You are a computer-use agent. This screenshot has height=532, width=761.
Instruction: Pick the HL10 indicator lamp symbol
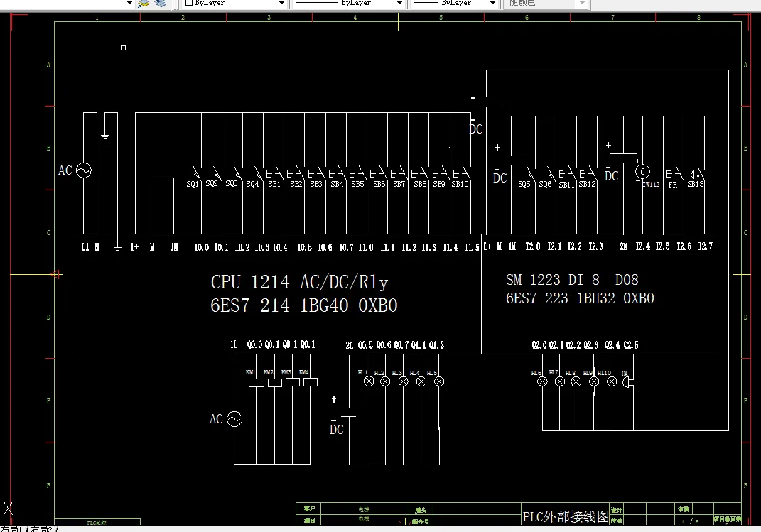[x=612, y=381]
